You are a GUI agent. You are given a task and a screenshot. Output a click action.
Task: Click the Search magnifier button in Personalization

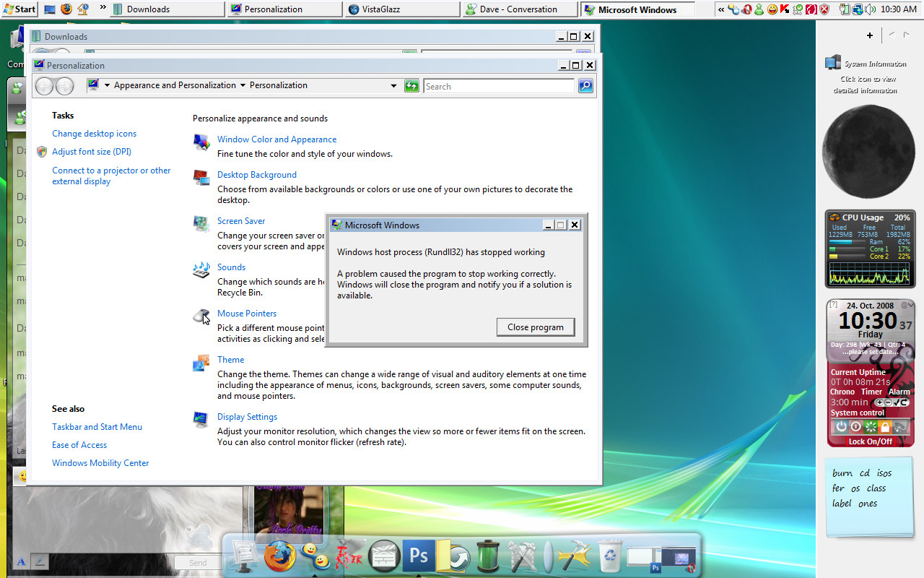(x=585, y=86)
